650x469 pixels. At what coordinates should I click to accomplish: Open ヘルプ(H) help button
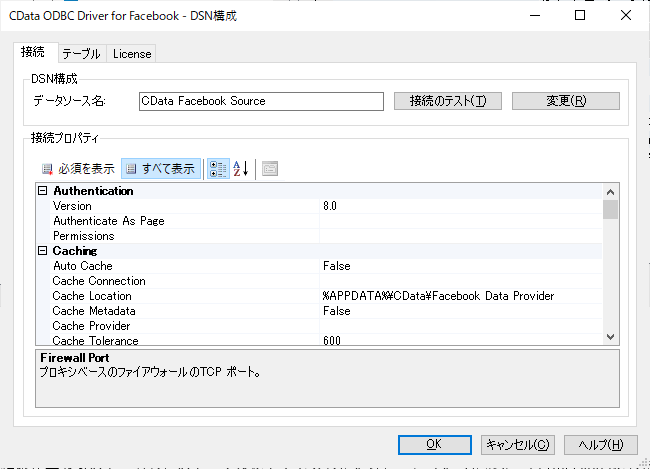(601, 445)
